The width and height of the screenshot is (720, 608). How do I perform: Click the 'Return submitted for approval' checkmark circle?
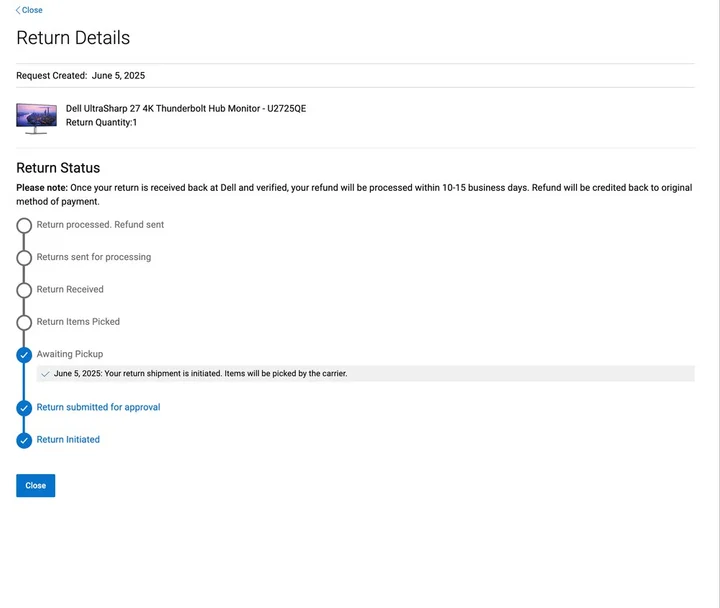[x=24, y=408]
